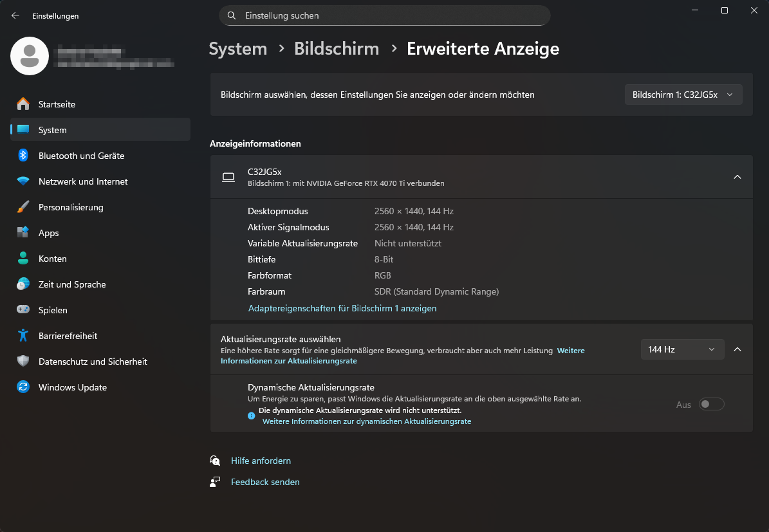Click the Apps icon in sidebar
769x532 pixels.
[x=23, y=233]
